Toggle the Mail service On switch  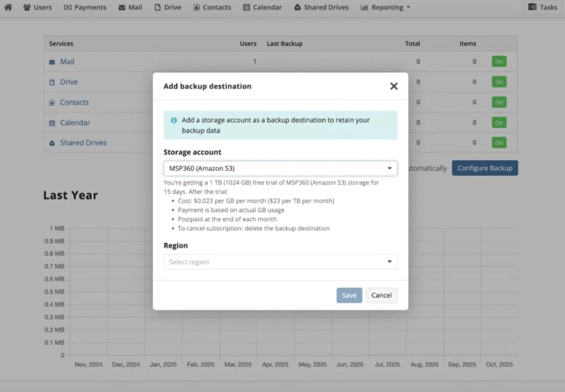[x=499, y=62]
